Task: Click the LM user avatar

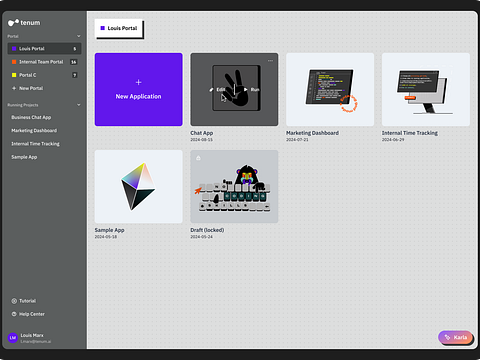Action: point(13,338)
